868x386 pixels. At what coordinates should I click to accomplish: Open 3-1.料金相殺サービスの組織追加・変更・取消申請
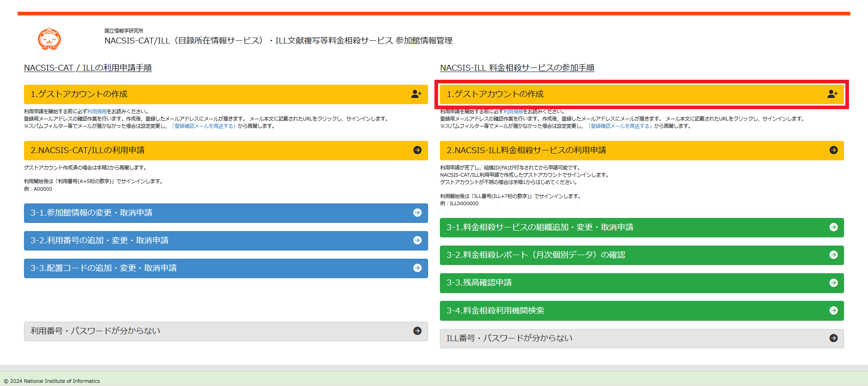642,227
